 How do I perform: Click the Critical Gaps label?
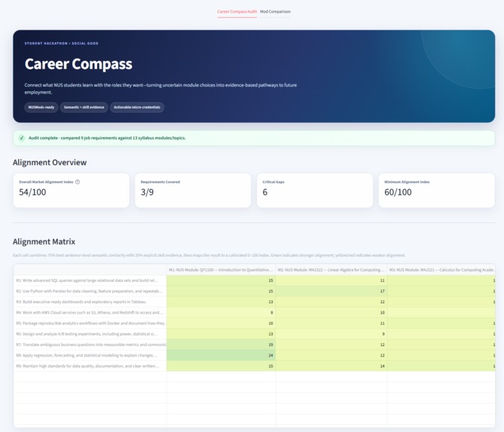[273, 182]
